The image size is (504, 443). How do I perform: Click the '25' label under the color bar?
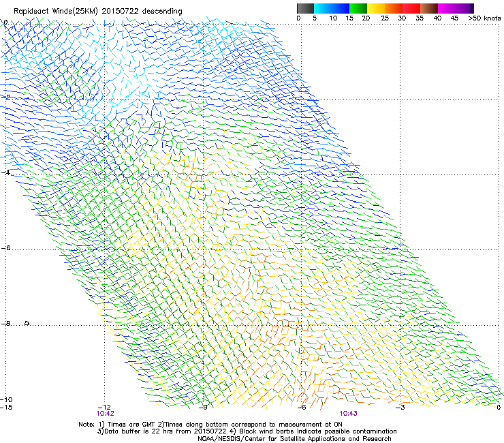coord(385,18)
